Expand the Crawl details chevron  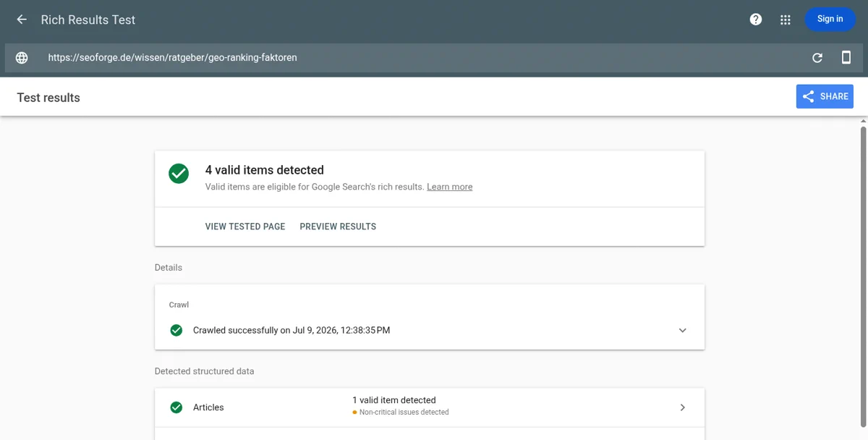point(683,330)
